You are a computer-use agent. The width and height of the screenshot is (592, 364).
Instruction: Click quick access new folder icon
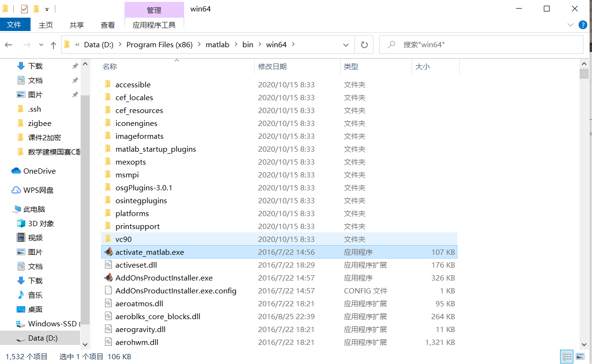click(x=36, y=9)
